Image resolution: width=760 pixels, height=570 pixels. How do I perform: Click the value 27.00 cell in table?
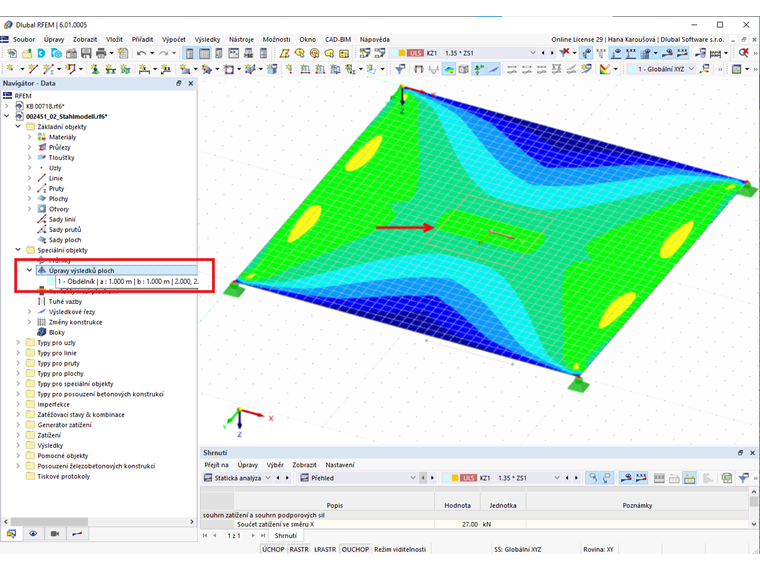[457, 524]
